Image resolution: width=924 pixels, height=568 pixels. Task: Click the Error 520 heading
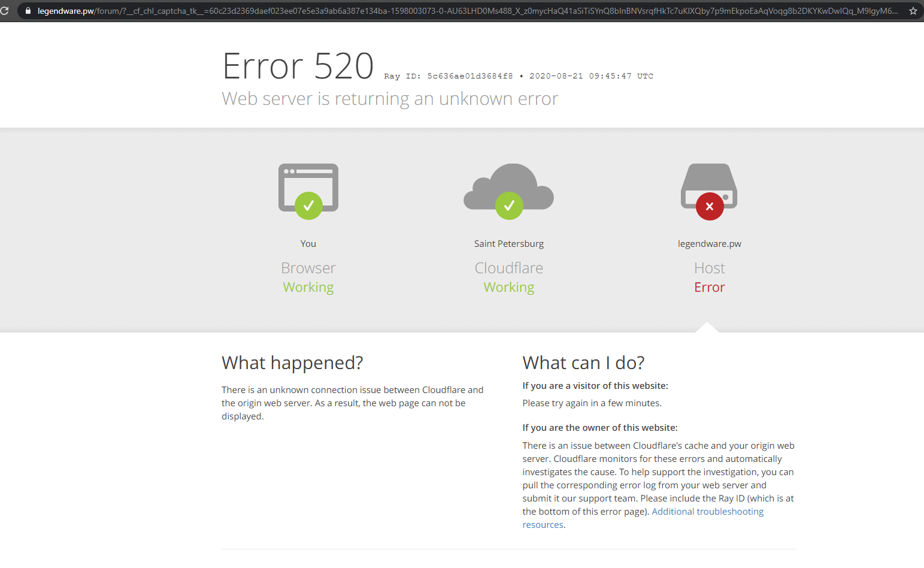click(298, 66)
